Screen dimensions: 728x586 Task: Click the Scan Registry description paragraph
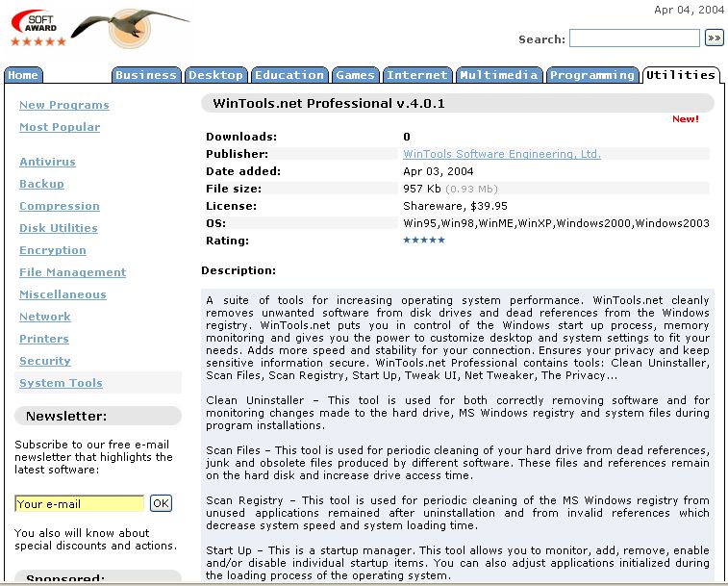[458, 513]
